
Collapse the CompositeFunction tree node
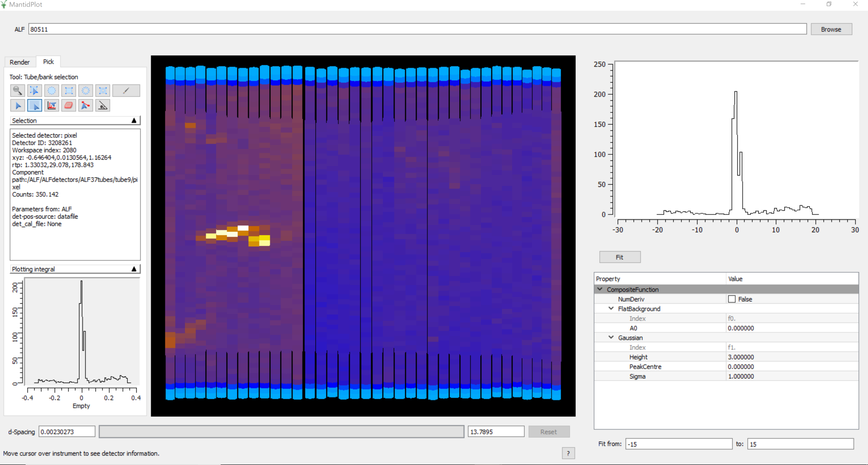(600, 289)
